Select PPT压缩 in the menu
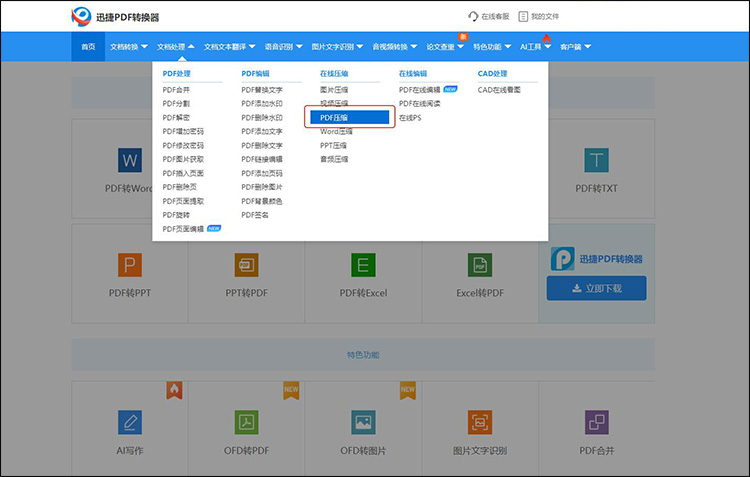The image size is (750, 477). point(333,145)
